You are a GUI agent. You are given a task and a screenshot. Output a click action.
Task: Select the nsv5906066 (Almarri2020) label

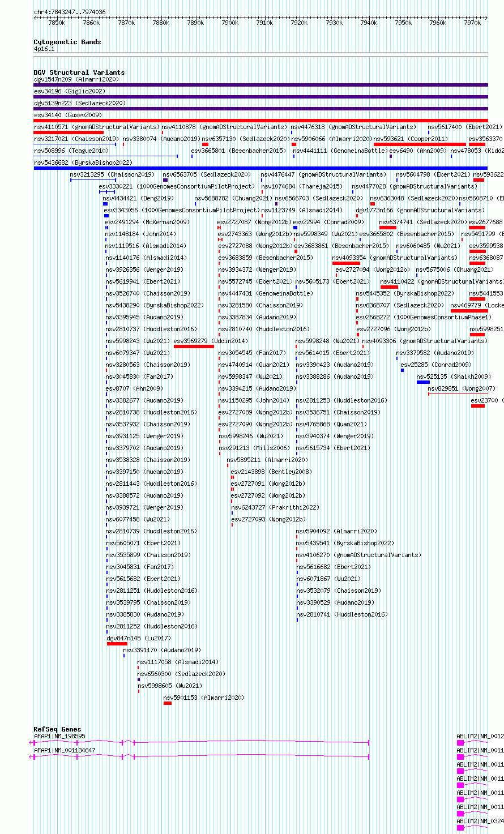pos(332,139)
